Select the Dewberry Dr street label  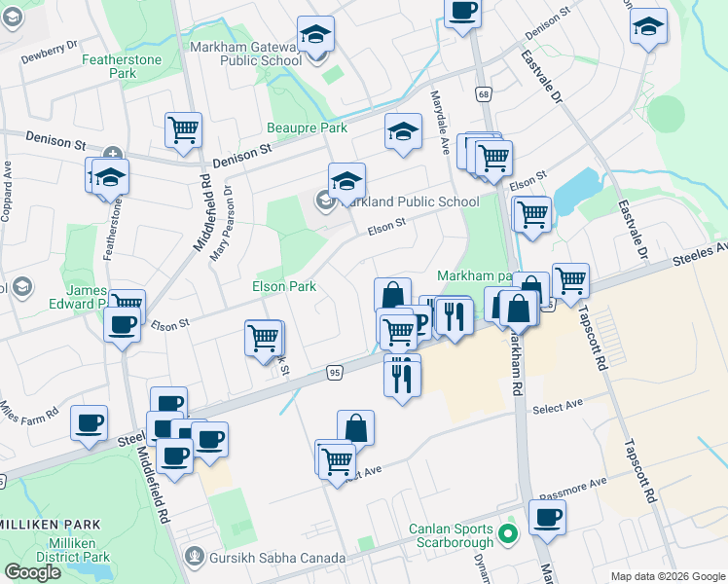coord(50,52)
